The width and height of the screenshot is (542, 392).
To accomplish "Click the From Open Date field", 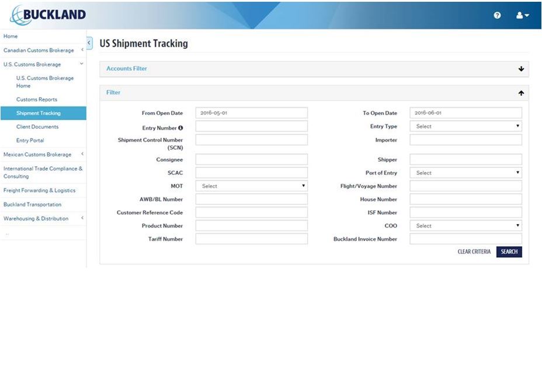I will click(251, 113).
